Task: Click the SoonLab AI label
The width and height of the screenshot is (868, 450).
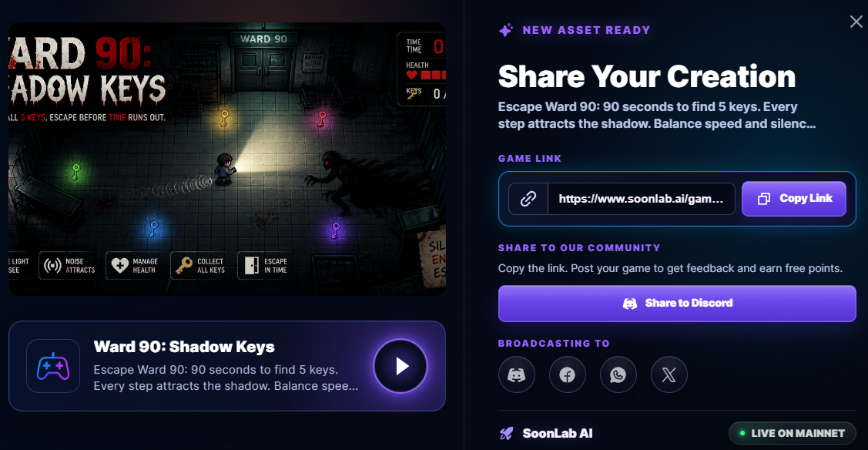Action: click(558, 433)
